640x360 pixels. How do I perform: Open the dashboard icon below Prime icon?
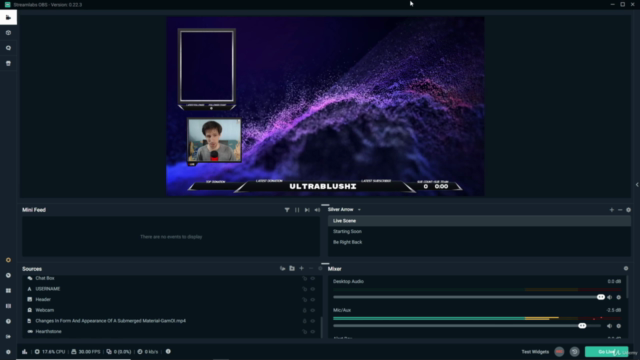coord(8,276)
